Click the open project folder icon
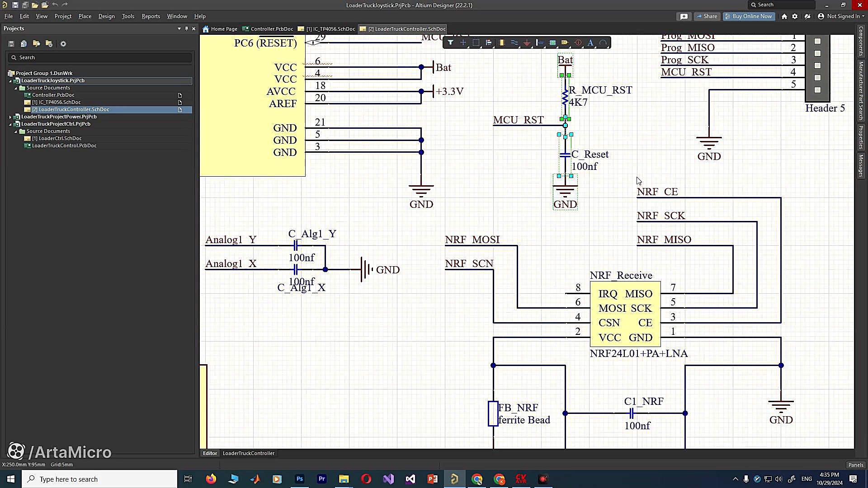 tap(36, 44)
